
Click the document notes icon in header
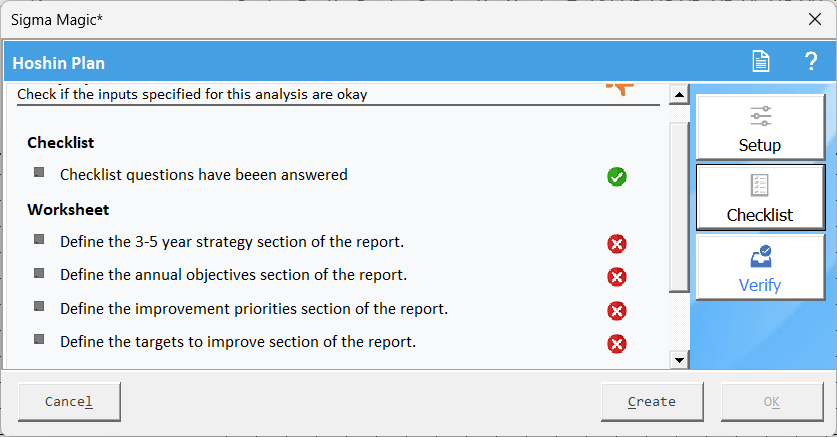coord(761,62)
